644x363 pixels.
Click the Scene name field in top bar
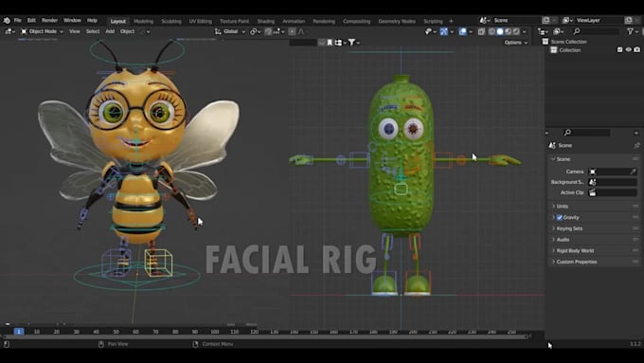point(515,20)
